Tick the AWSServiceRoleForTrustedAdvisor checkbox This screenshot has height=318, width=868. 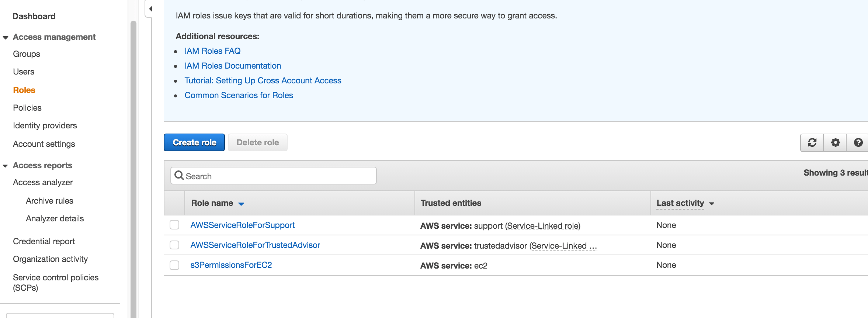point(174,245)
